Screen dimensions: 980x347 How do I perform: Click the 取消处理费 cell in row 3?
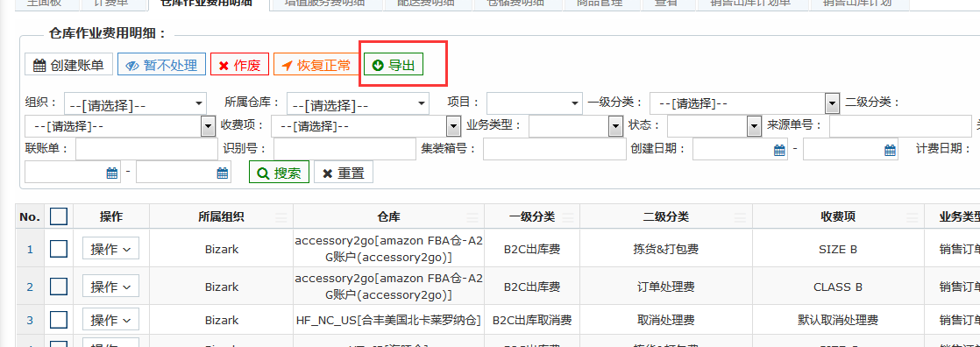point(665,321)
